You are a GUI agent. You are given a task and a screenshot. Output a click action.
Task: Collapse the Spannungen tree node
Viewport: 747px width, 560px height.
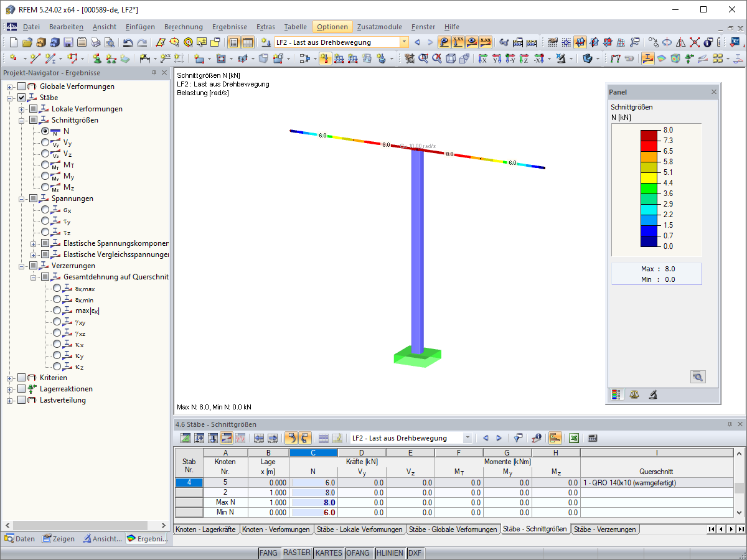point(22,198)
